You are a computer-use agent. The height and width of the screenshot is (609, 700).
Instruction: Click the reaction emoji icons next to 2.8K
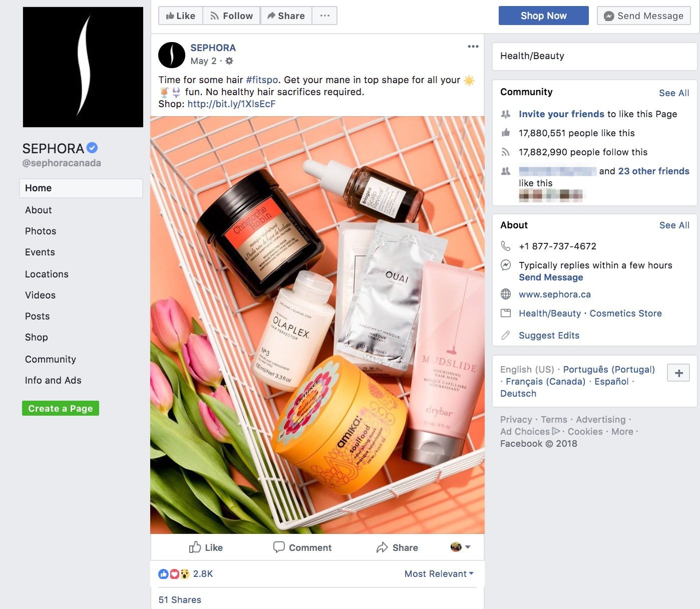174,574
